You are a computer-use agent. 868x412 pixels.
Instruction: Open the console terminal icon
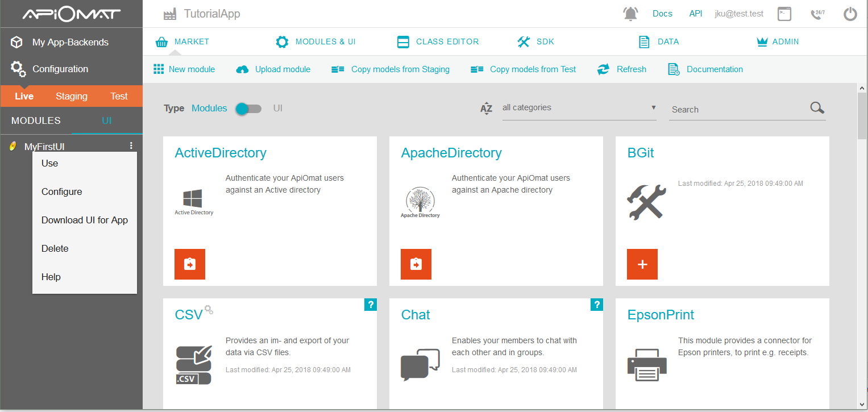pyautogui.click(x=784, y=14)
